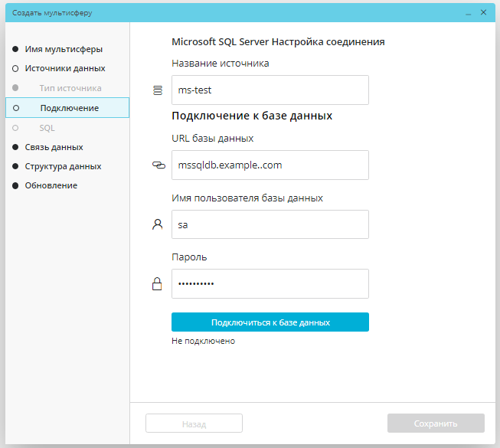The height and width of the screenshot is (448, 500).
Task: Open the Источники данных step
Action: click(x=65, y=69)
